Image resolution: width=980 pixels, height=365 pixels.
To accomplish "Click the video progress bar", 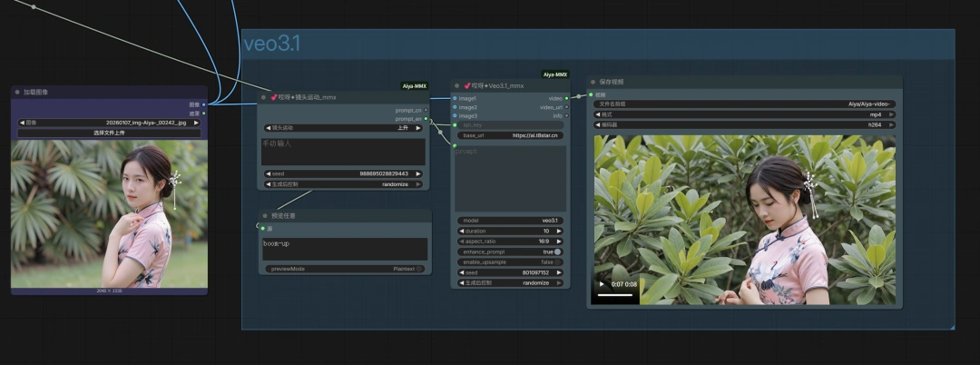I will [x=617, y=295].
